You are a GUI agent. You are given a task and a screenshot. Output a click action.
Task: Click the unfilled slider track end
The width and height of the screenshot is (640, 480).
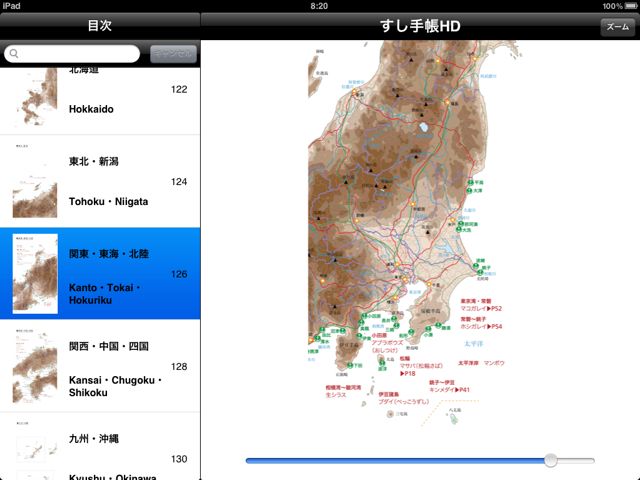pyautogui.click(x=576, y=461)
